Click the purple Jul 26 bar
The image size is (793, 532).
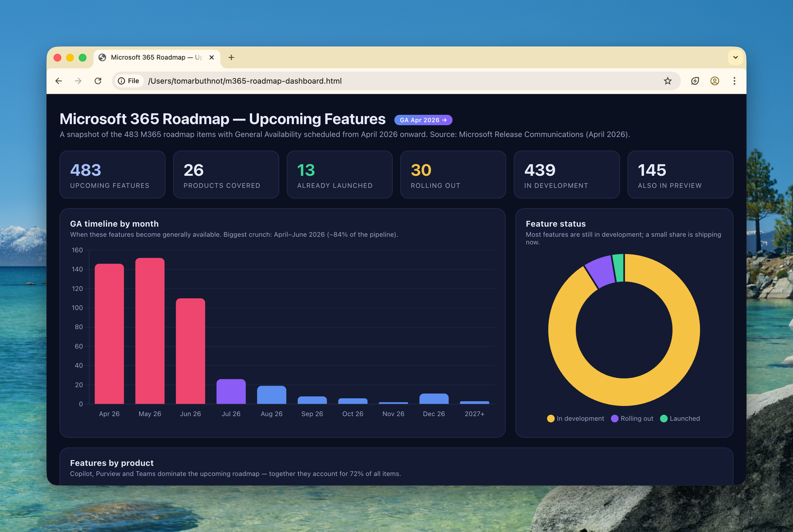(x=231, y=392)
